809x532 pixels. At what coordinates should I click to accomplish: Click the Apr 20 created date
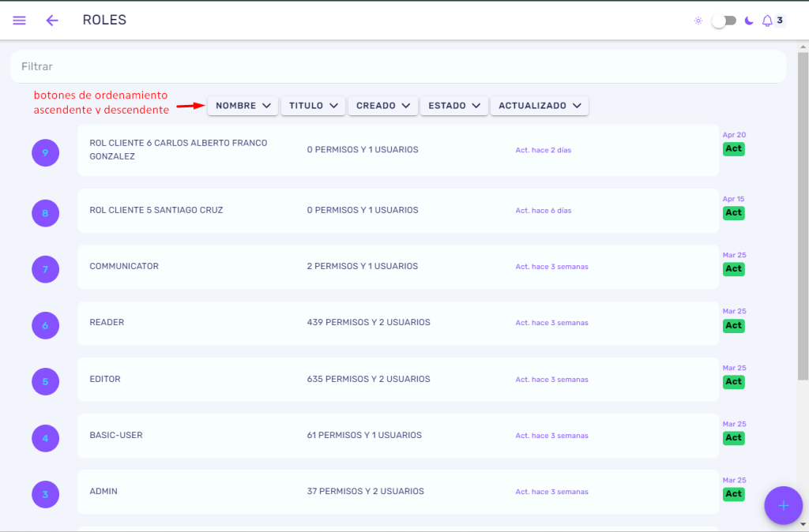pos(734,135)
